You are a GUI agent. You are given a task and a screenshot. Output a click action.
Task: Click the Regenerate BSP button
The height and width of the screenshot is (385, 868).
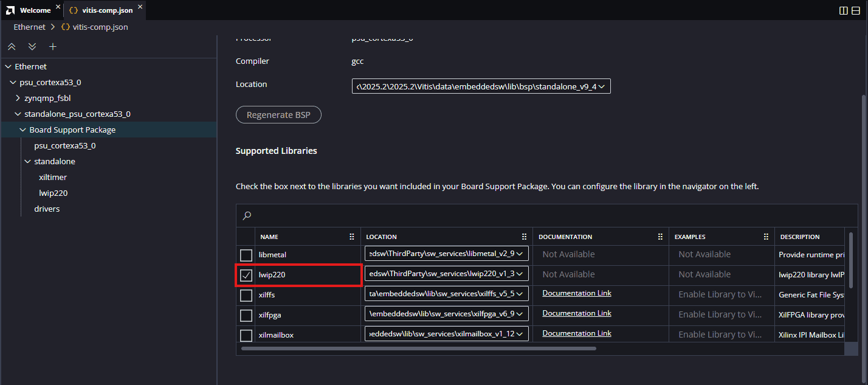pyautogui.click(x=278, y=115)
